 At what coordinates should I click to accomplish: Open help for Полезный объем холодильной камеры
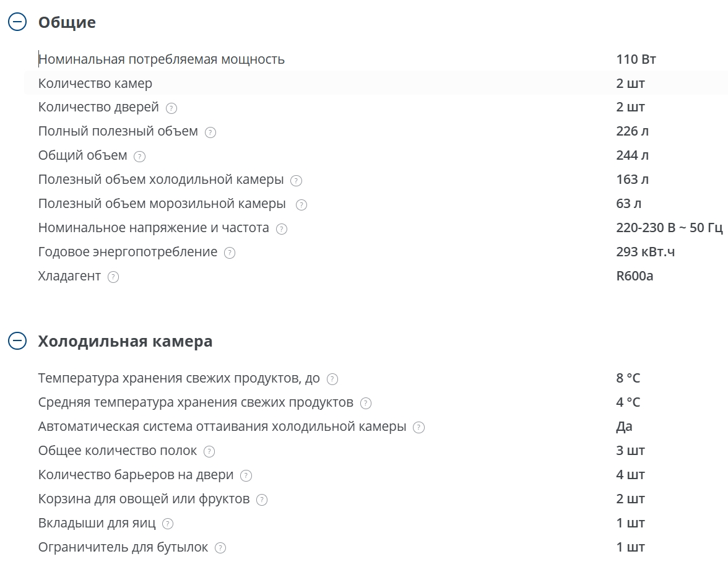tap(296, 181)
